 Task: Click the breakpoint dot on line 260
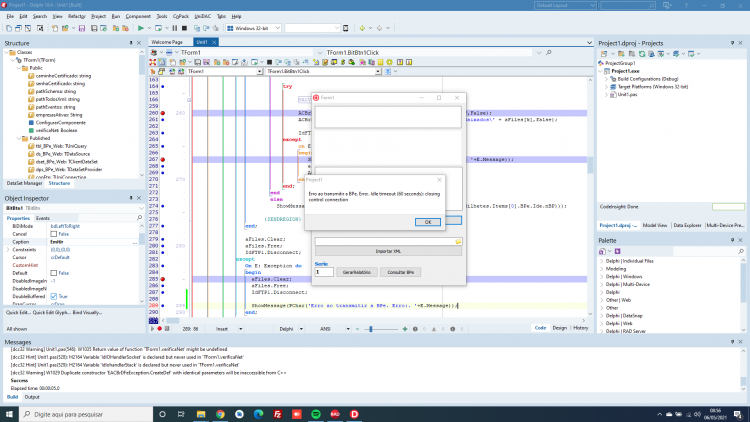163,113
